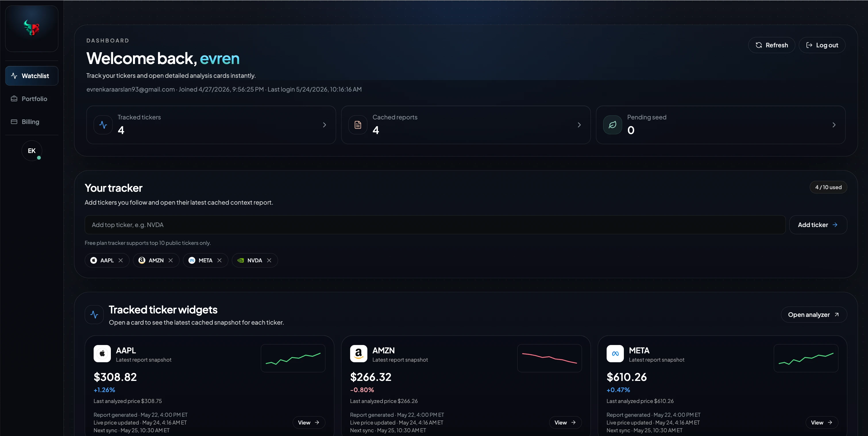The image size is (868, 436).
Task: Click the Amazon logo on AMZN card
Action: (x=358, y=354)
